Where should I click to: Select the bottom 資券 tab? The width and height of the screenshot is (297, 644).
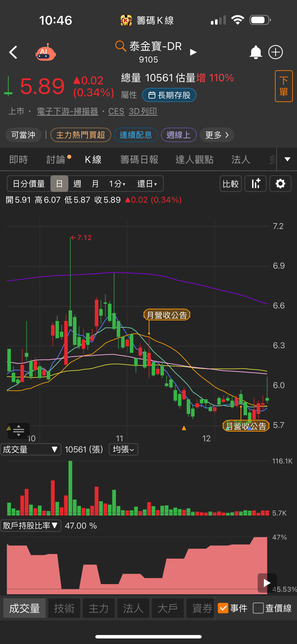pyautogui.click(x=200, y=608)
